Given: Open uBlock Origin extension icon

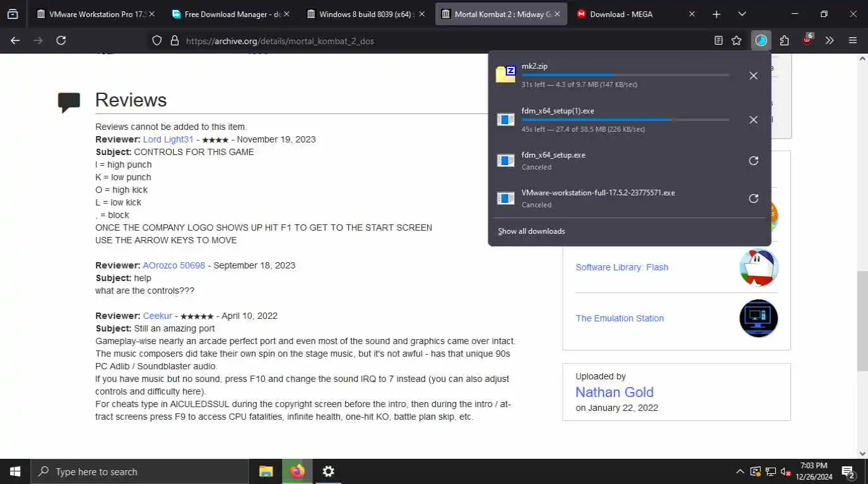Looking at the screenshot, I should coord(807,40).
